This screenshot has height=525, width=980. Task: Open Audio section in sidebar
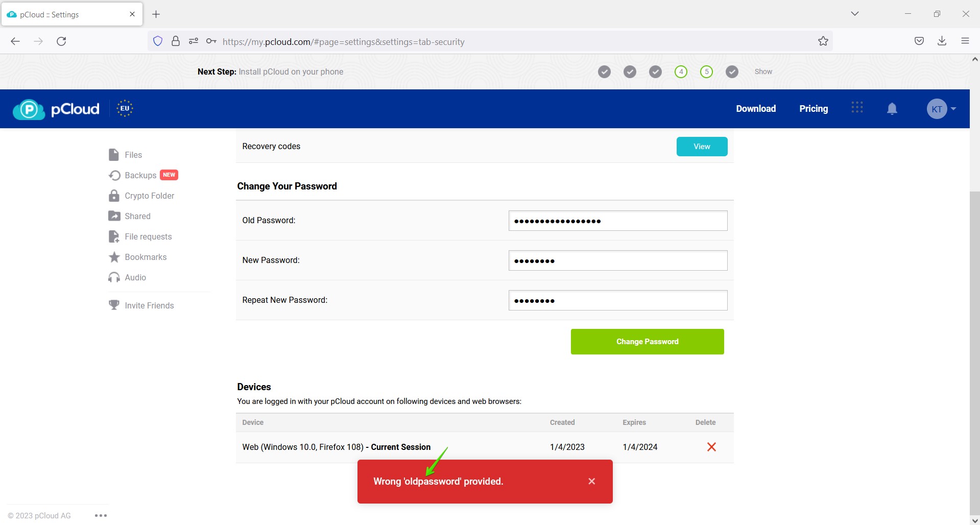pos(128,277)
